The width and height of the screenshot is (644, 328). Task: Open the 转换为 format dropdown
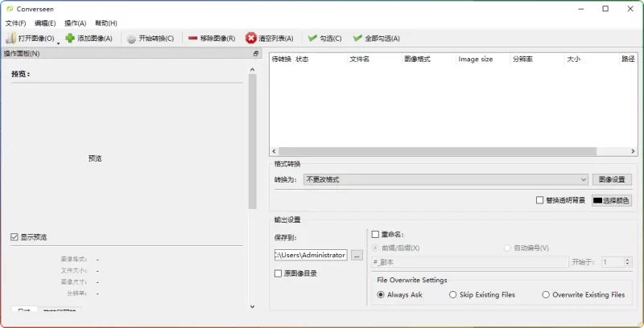pyautogui.click(x=446, y=179)
